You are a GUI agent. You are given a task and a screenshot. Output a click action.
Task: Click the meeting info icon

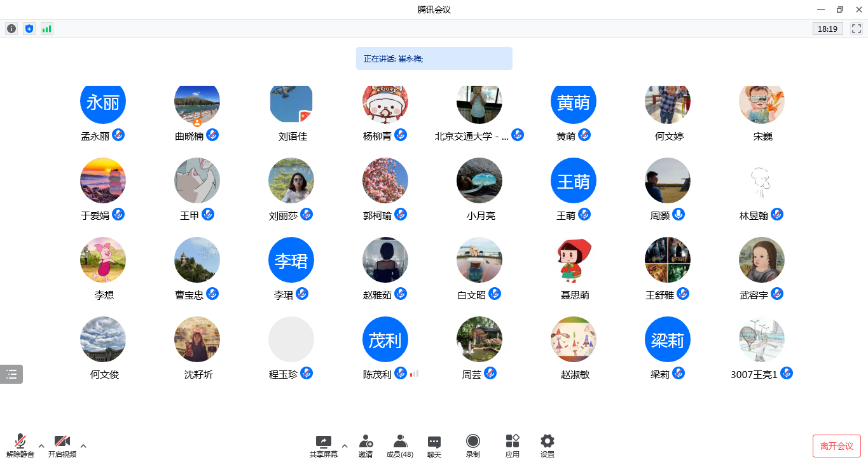(11, 29)
